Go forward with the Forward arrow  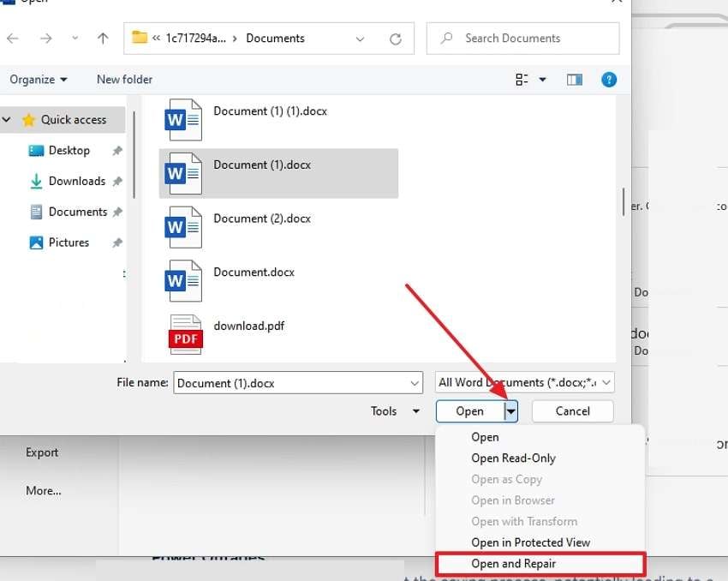pos(46,38)
